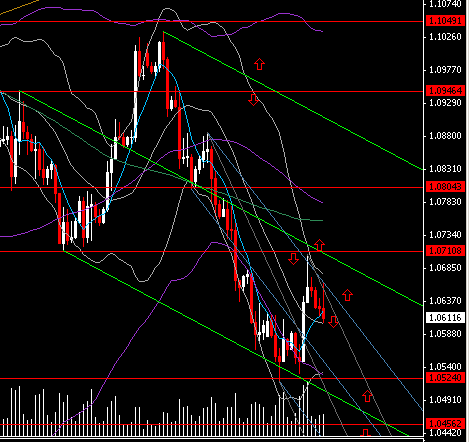Select the 1.07830 axis price value
Viewport: 469px width, 442px height.
[x=445, y=202]
